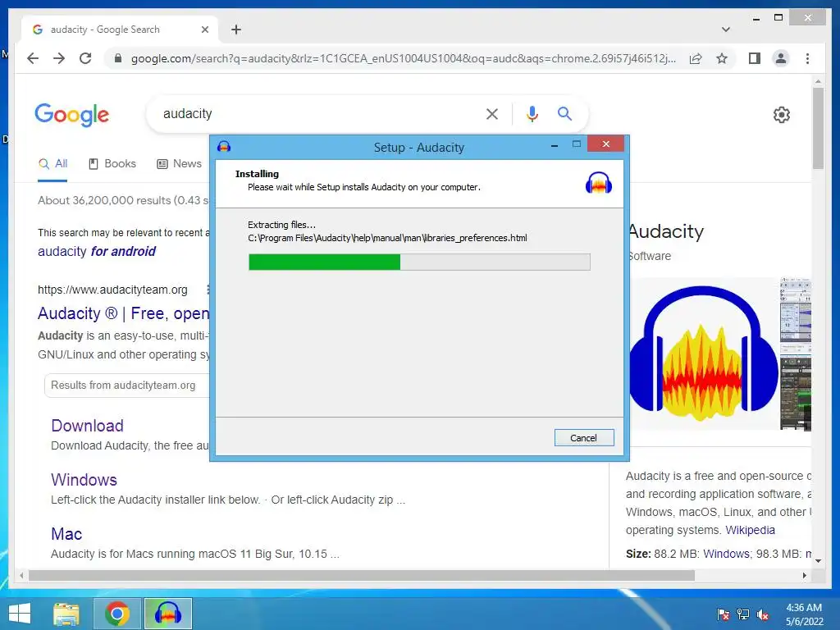Image resolution: width=840 pixels, height=630 pixels.
Task: Click the Google logo
Action: [x=72, y=115]
